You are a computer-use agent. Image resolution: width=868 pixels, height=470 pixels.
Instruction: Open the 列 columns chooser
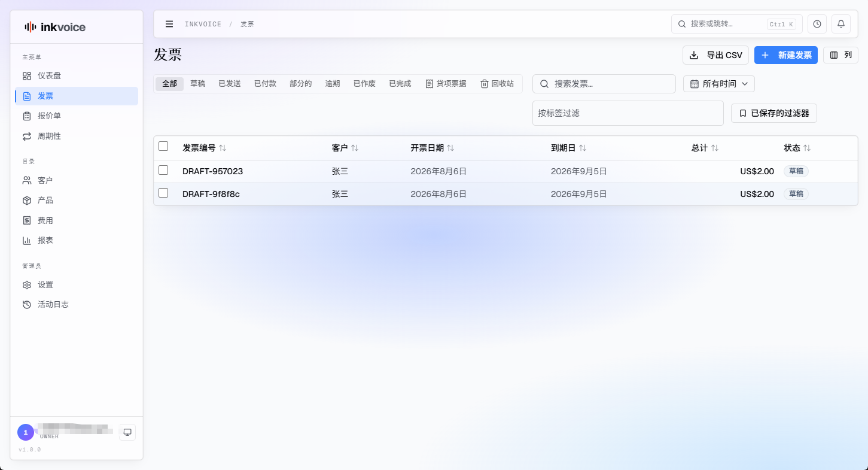[841, 55]
